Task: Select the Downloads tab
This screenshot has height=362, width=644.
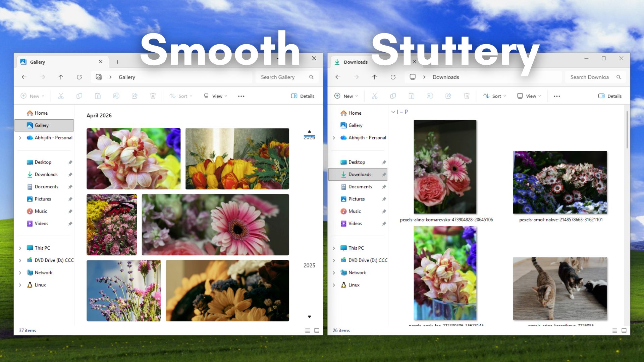Action: pyautogui.click(x=356, y=62)
